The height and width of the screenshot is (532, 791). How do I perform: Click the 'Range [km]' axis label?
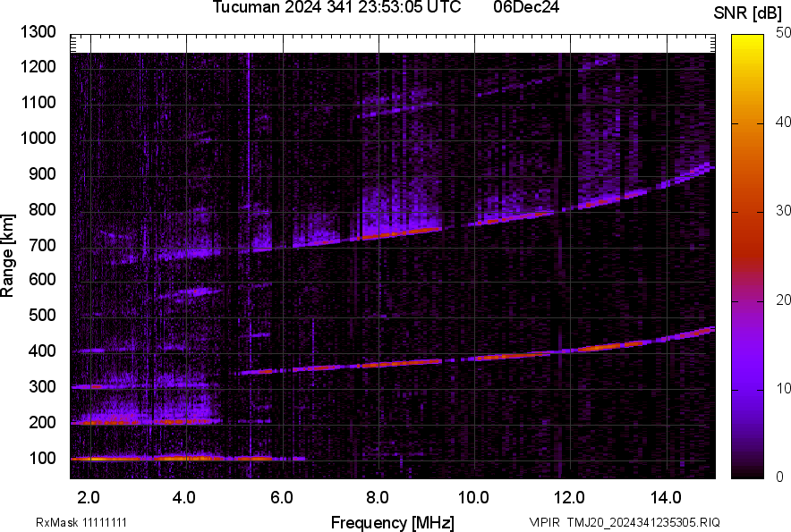[x=7, y=255]
